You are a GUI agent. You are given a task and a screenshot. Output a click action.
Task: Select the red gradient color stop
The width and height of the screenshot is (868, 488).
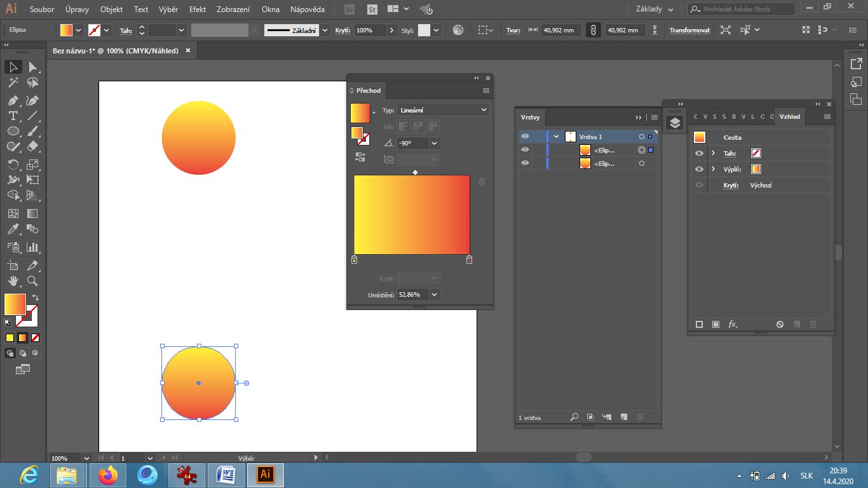pos(470,260)
